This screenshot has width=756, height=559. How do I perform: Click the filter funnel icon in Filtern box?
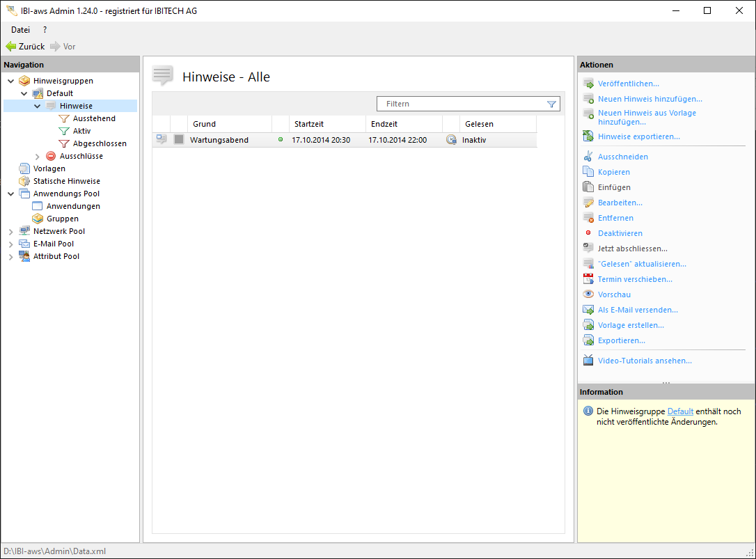[551, 104]
